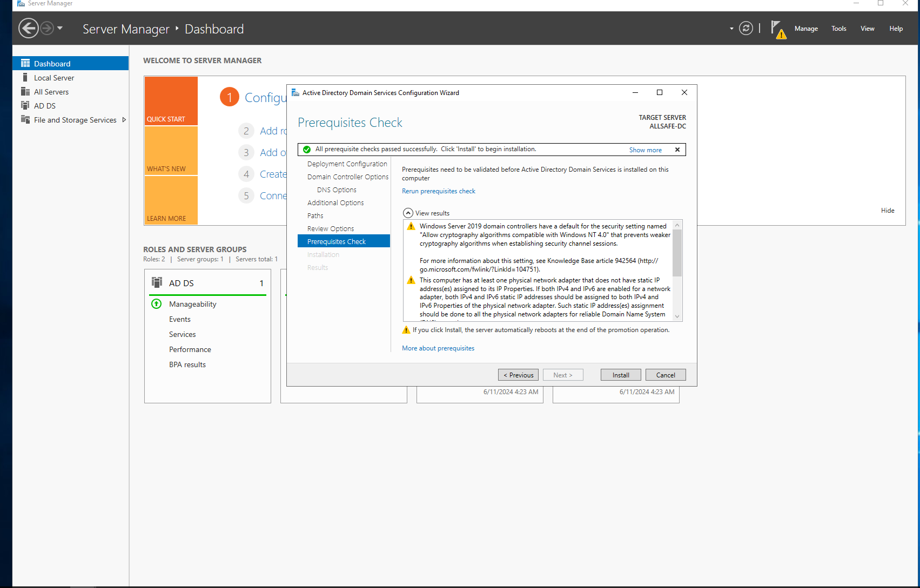Cancel the AD DS Configuration Wizard
Screen dimensions: 920x588
pos(666,375)
